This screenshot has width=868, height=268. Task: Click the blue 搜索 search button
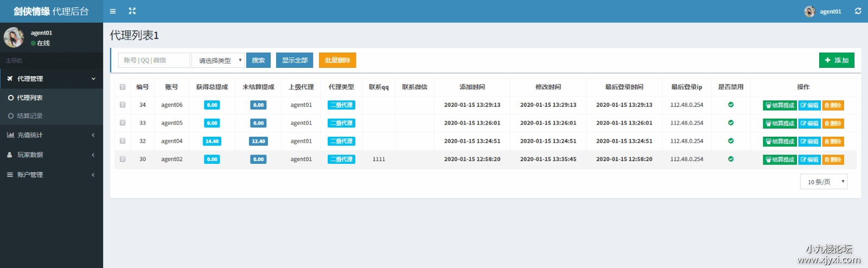click(x=258, y=60)
